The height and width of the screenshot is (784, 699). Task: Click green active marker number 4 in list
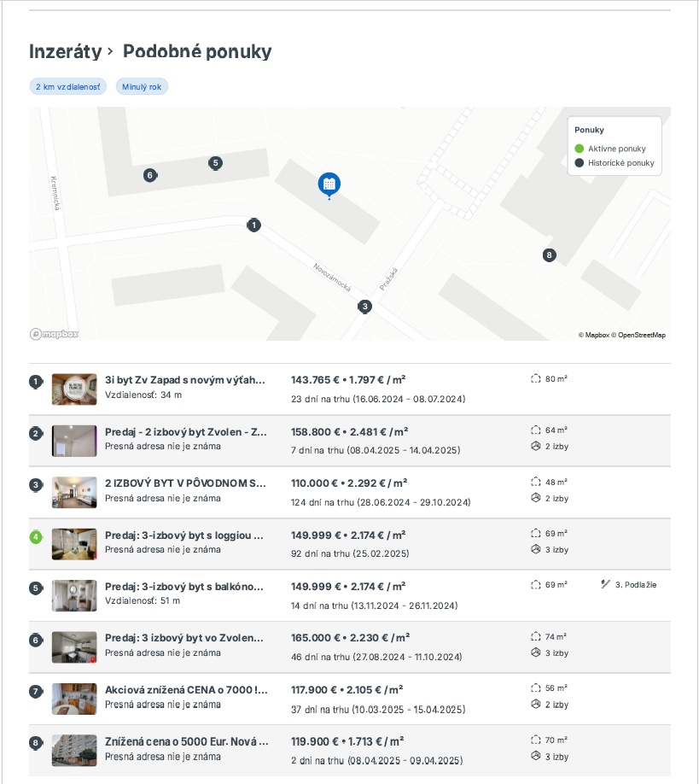coord(36,537)
